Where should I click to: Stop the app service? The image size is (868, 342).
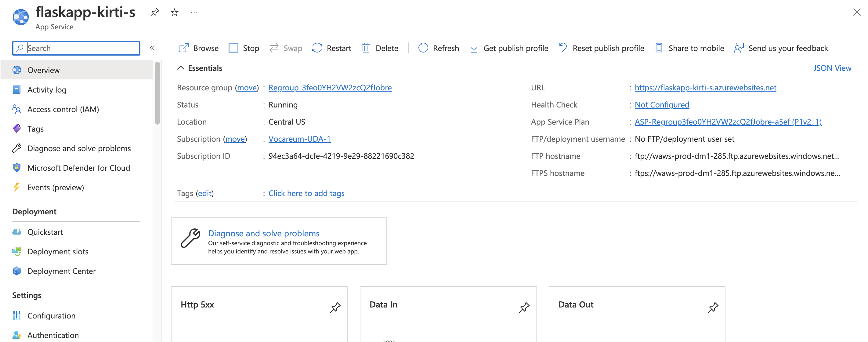point(243,48)
